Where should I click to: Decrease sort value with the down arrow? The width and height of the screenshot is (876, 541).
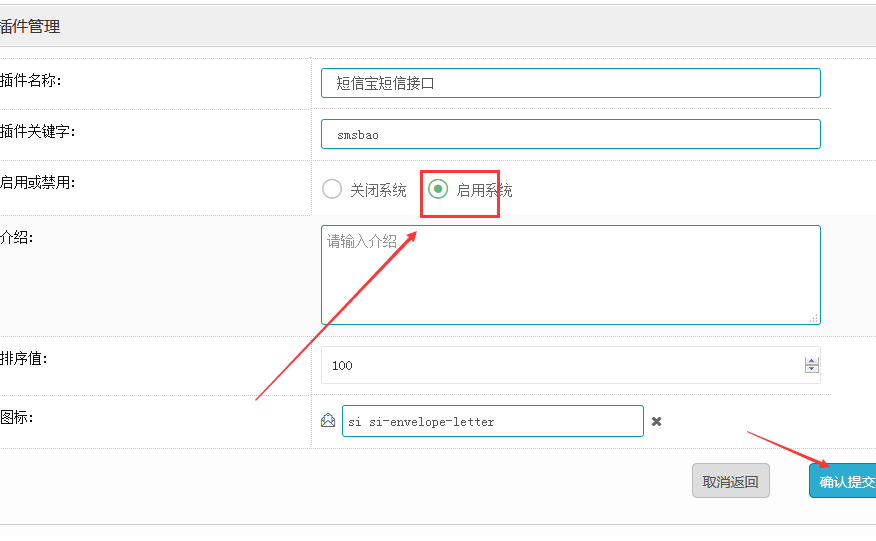[x=812, y=369]
